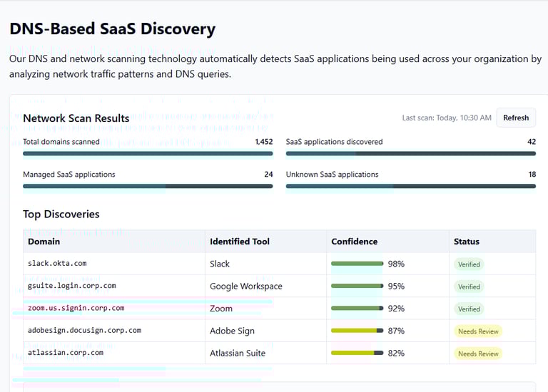
Task: Select the Total domains scanned progress bar
Action: pyautogui.click(x=148, y=153)
